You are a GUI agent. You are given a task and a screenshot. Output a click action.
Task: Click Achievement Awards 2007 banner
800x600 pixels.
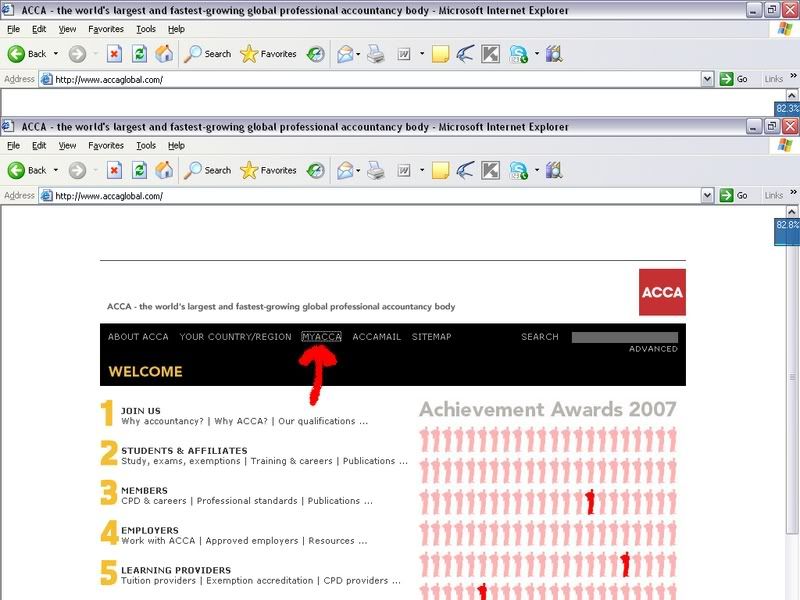548,409
